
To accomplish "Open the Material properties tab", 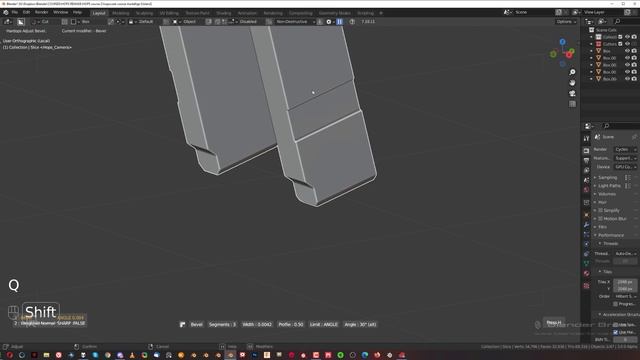I will 586,273.
